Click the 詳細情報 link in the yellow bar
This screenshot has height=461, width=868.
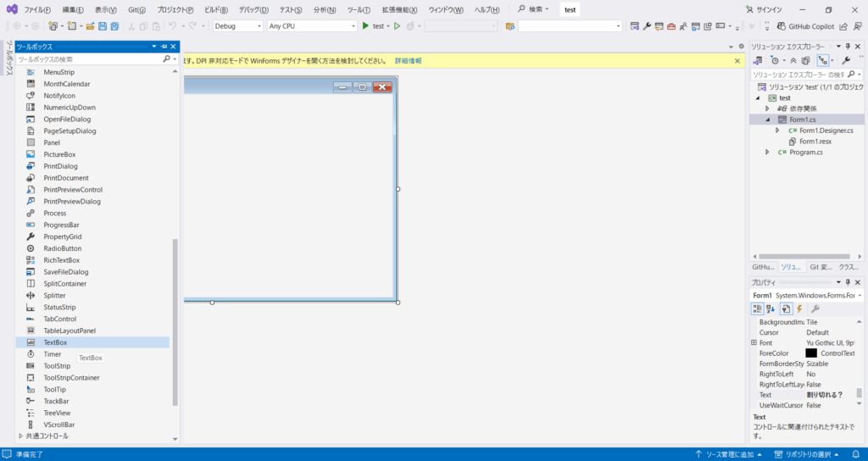(408, 61)
